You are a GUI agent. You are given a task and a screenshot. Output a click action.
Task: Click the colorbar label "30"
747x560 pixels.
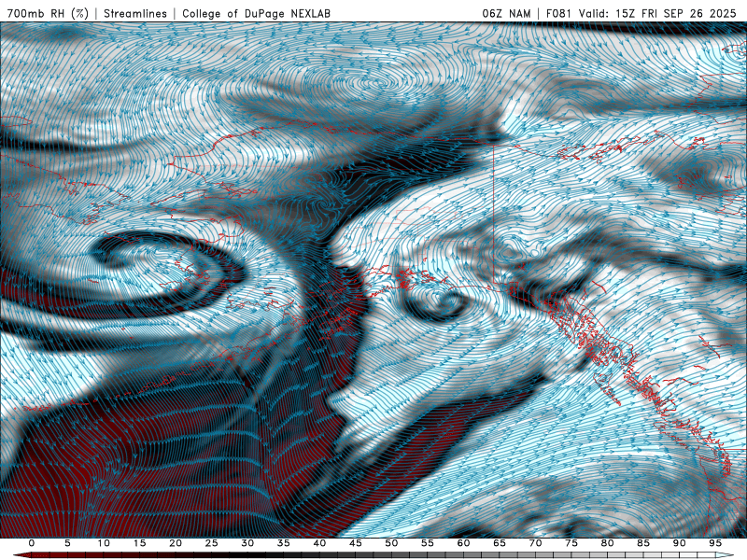pyautogui.click(x=247, y=543)
